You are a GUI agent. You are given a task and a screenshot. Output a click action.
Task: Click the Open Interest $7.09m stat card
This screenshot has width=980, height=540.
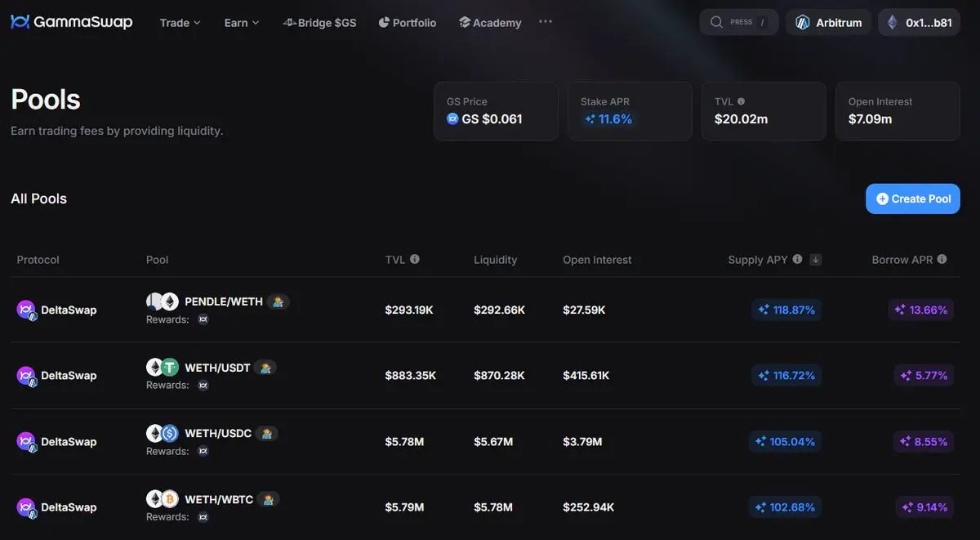[x=898, y=111]
